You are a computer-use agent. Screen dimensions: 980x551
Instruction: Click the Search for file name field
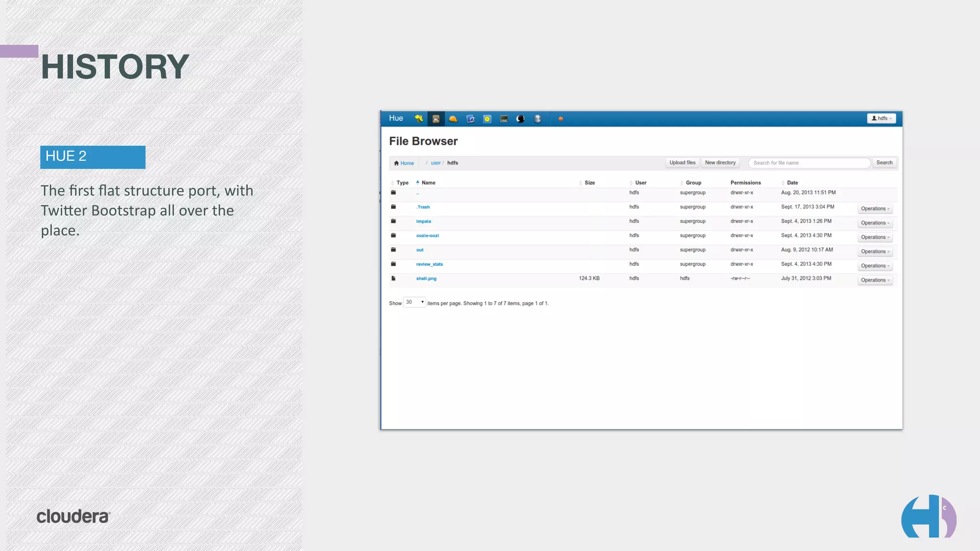(x=809, y=163)
